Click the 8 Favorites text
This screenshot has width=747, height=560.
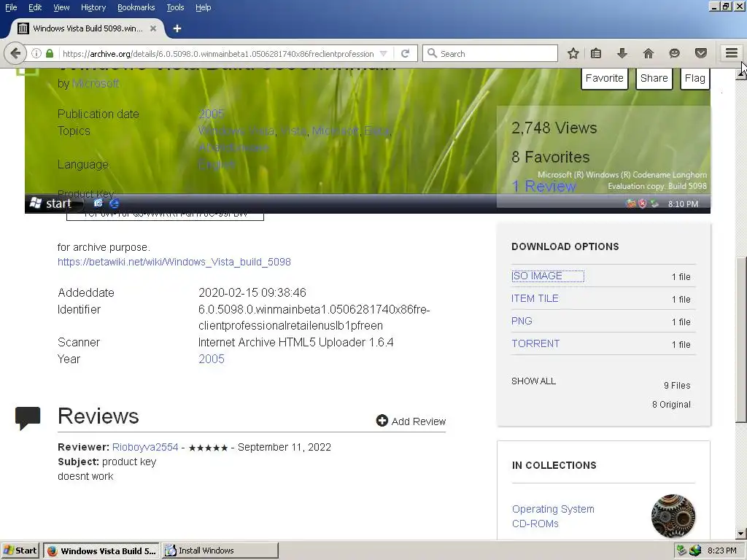tap(551, 157)
